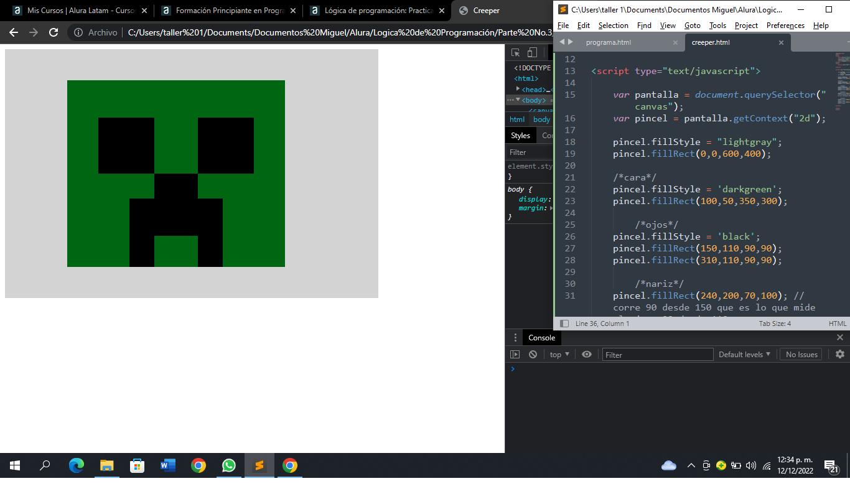This screenshot has width=850, height=504.
Task: Click the browser forward arrow
Action: click(34, 32)
